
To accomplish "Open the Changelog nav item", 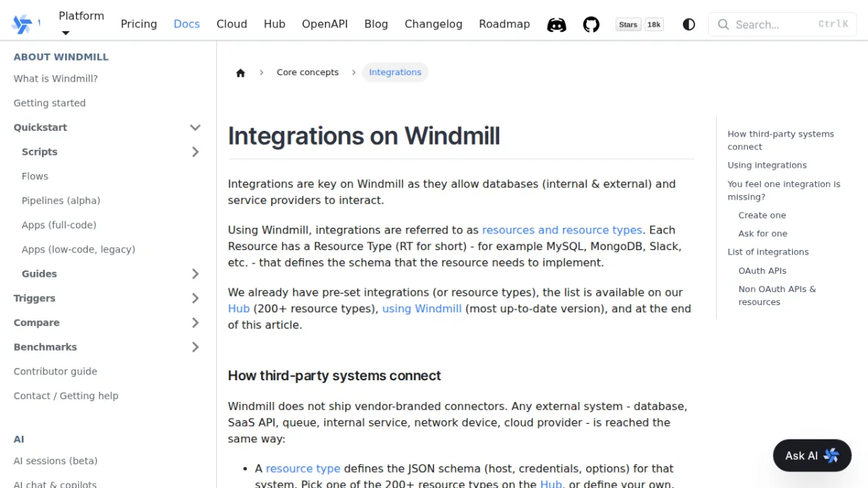I will pos(433,24).
